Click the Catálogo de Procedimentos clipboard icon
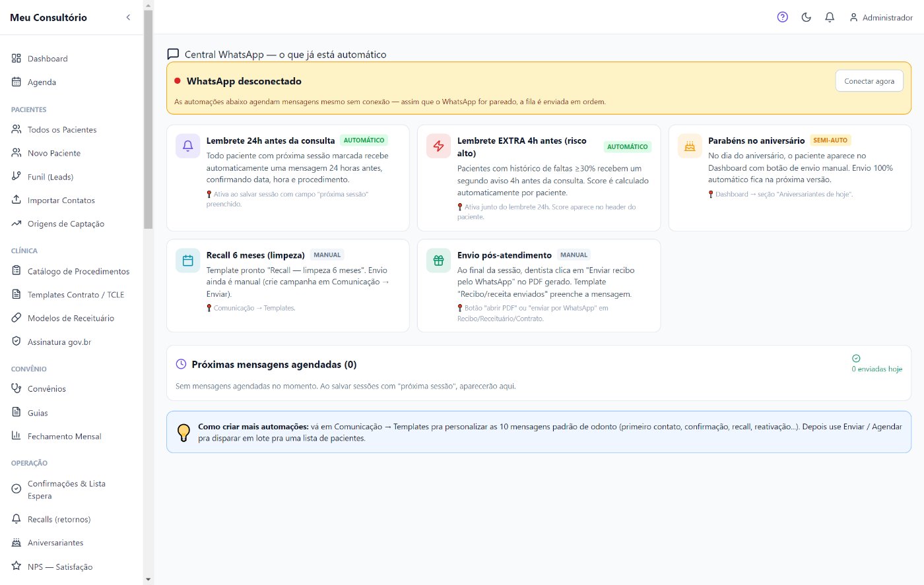This screenshot has height=585, width=924. (x=16, y=270)
